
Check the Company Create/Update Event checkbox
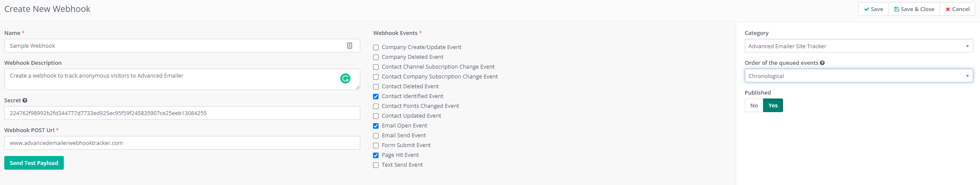[x=376, y=47]
